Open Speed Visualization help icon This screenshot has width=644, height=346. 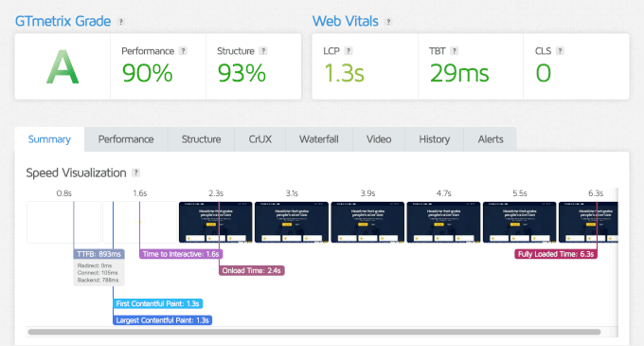(135, 173)
